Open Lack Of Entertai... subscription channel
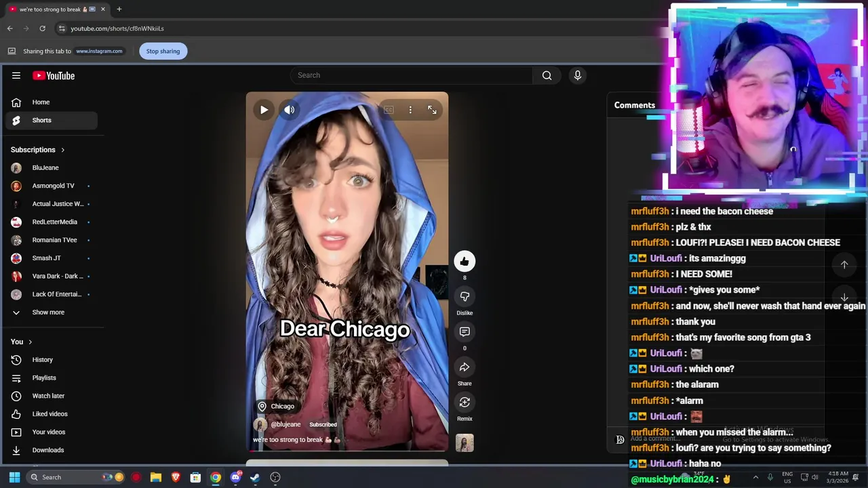Screen dimensions: 868x488 point(52,294)
